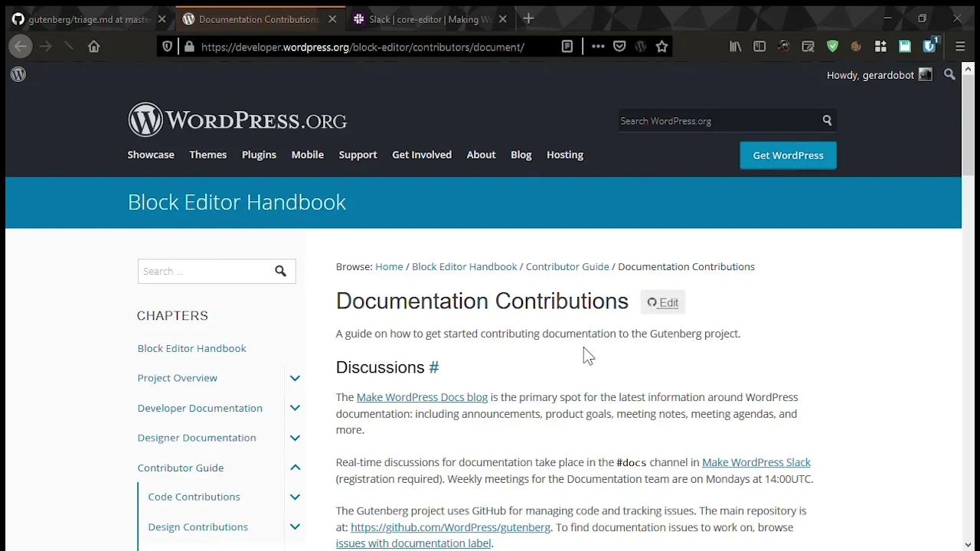
Task: Expand the Designer Documentation chapter
Action: click(295, 438)
